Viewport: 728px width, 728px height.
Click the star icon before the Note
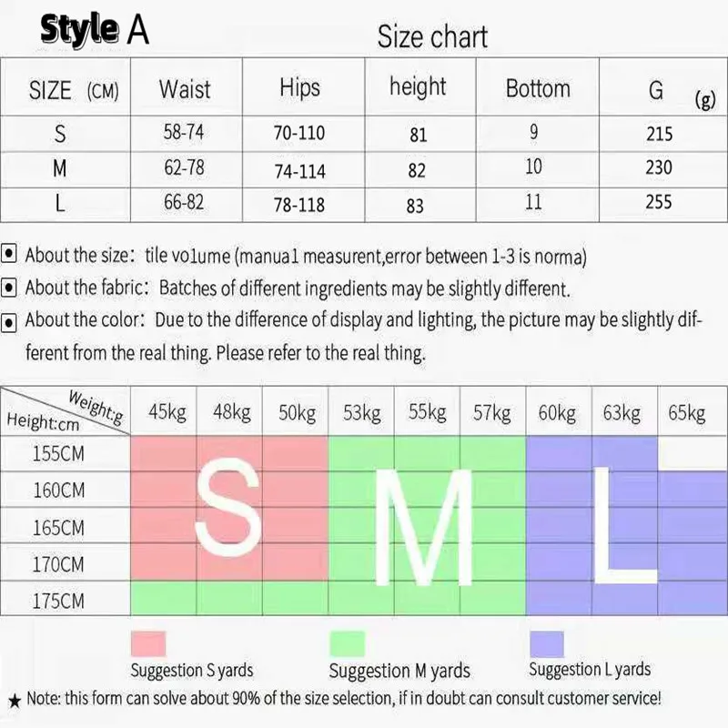pyautogui.click(x=13, y=701)
